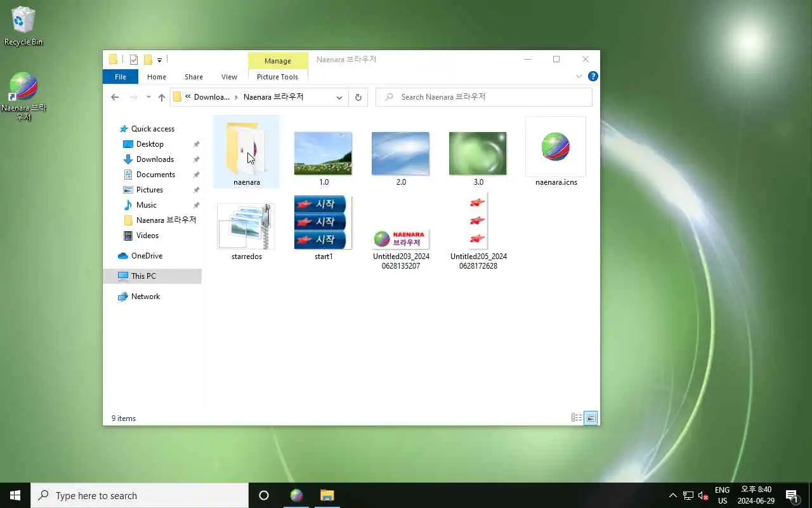Expand the chevron after Downloa... in path

pos(237,97)
